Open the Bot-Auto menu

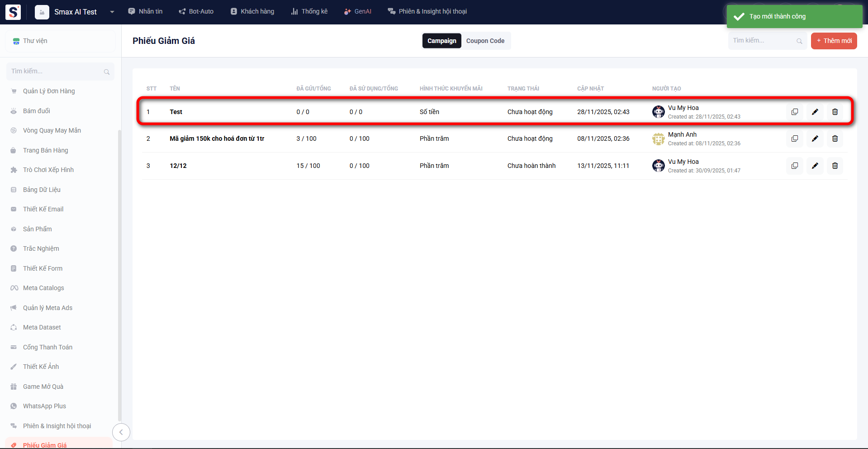pyautogui.click(x=196, y=11)
